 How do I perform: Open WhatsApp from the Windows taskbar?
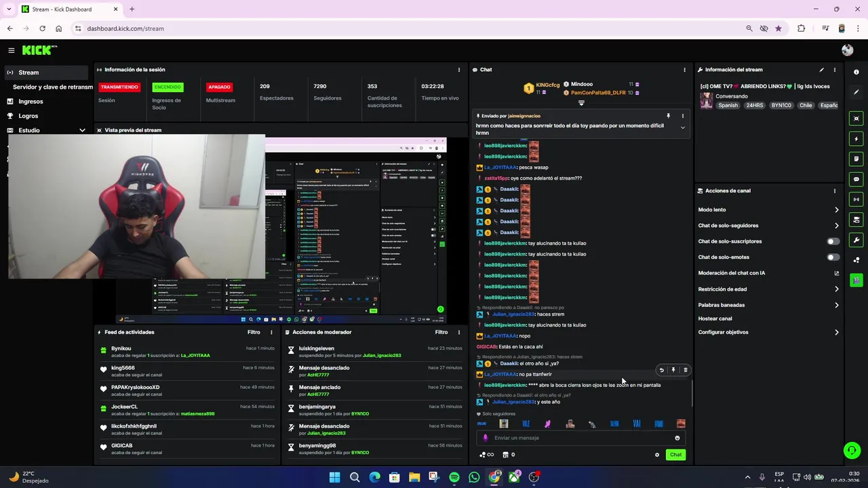click(474, 477)
